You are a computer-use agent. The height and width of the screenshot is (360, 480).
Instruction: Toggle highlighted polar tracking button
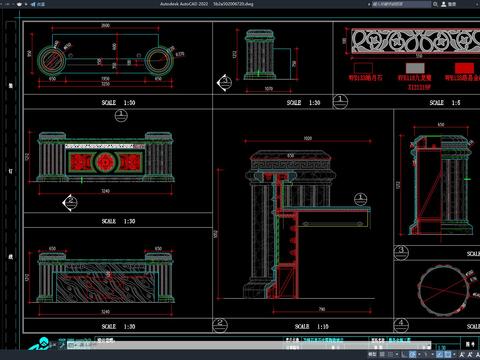click(412, 354)
